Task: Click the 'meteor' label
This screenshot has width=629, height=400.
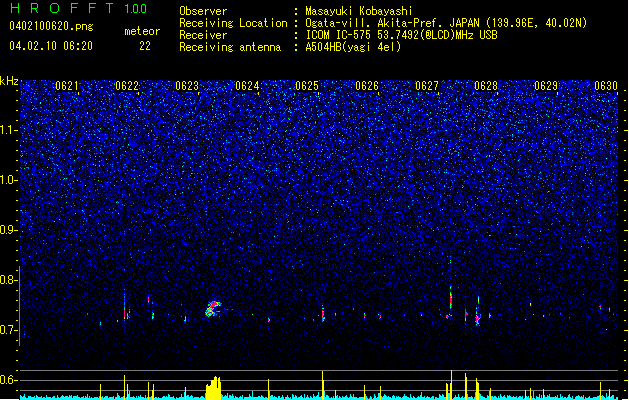Action: click(142, 31)
